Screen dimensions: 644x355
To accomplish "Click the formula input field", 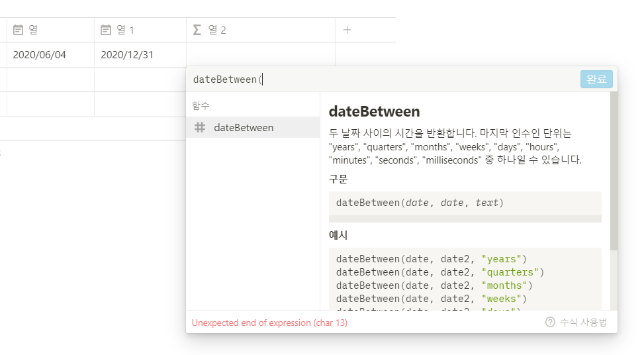I will (x=384, y=79).
